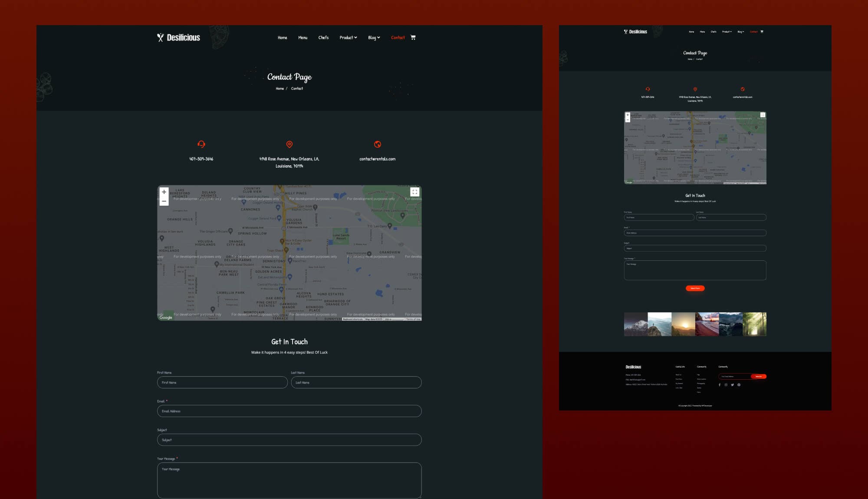Click the Desilicious fork-and-knife logo
Screen dimensions: 868x499
pyautogui.click(x=178, y=38)
